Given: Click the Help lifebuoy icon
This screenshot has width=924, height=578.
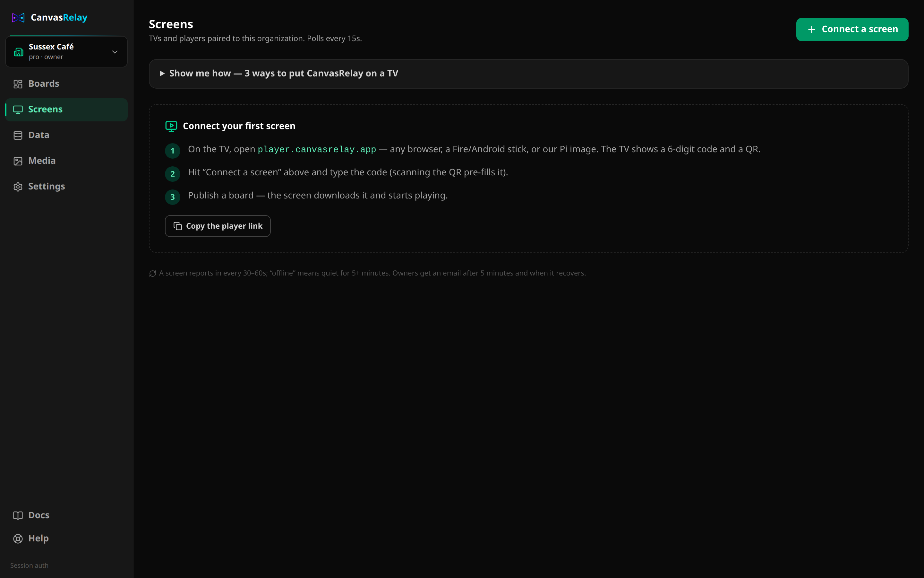Looking at the screenshot, I should point(18,539).
